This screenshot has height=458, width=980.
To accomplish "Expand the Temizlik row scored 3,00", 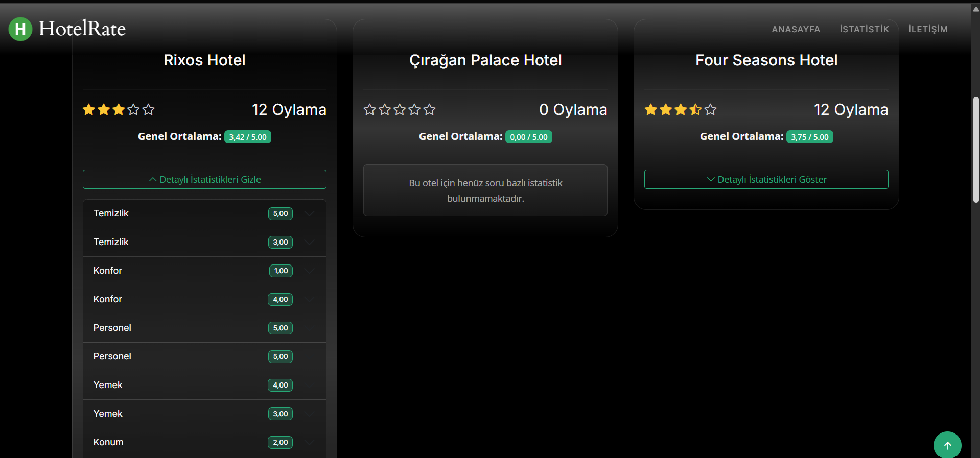I will (204, 242).
